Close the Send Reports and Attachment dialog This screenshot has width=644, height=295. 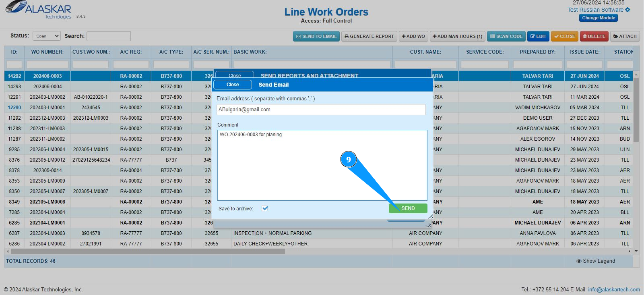point(235,75)
